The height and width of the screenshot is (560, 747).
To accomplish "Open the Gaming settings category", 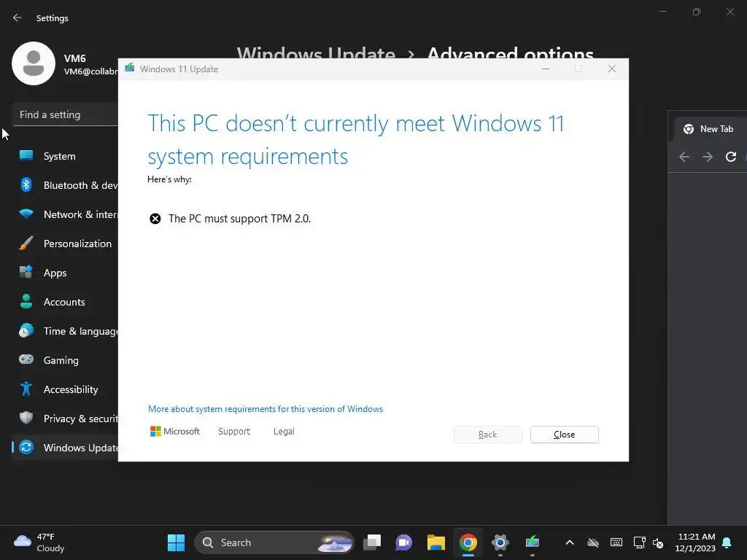I will click(x=65, y=360).
